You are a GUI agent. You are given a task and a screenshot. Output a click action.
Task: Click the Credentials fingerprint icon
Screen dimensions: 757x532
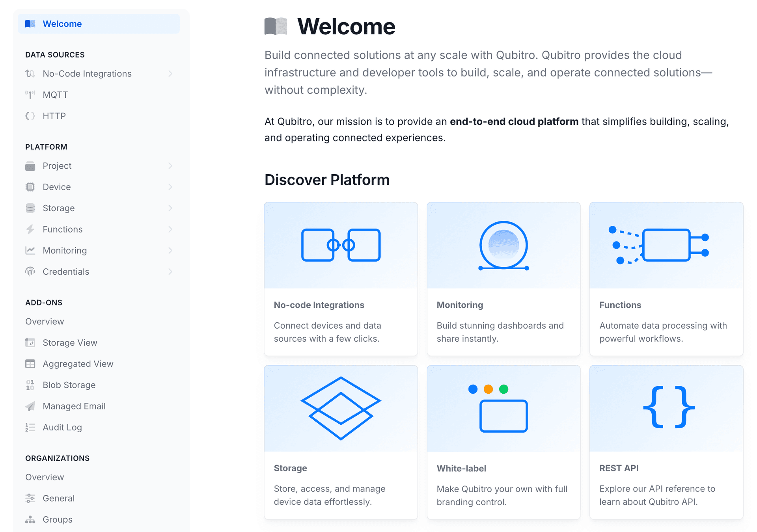point(30,272)
